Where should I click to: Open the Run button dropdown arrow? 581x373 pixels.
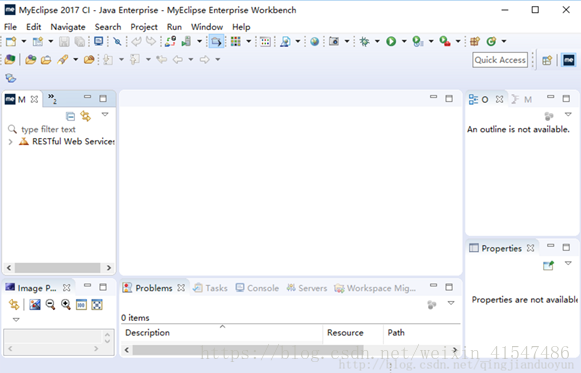pyautogui.click(x=404, y=41)
